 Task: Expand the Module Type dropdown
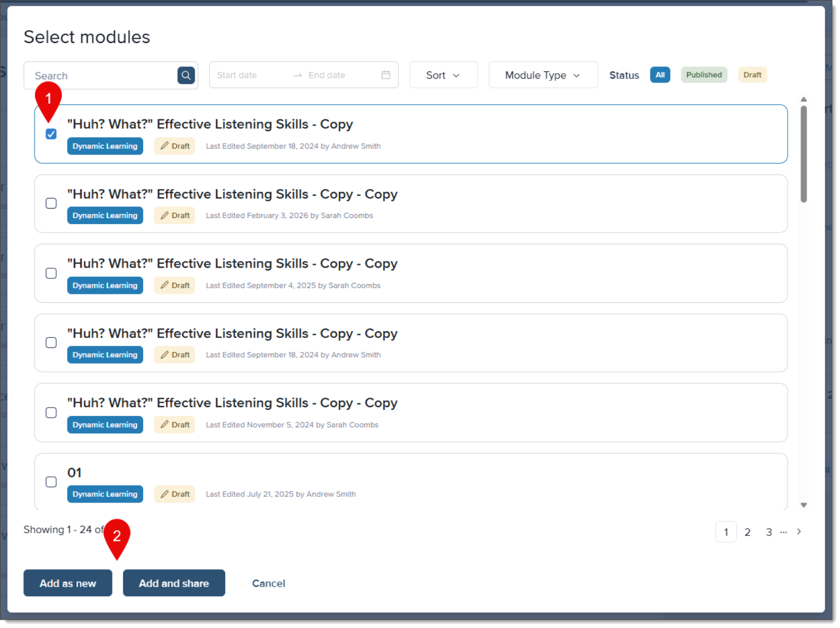pyautogui.click(x=542, y=75)
